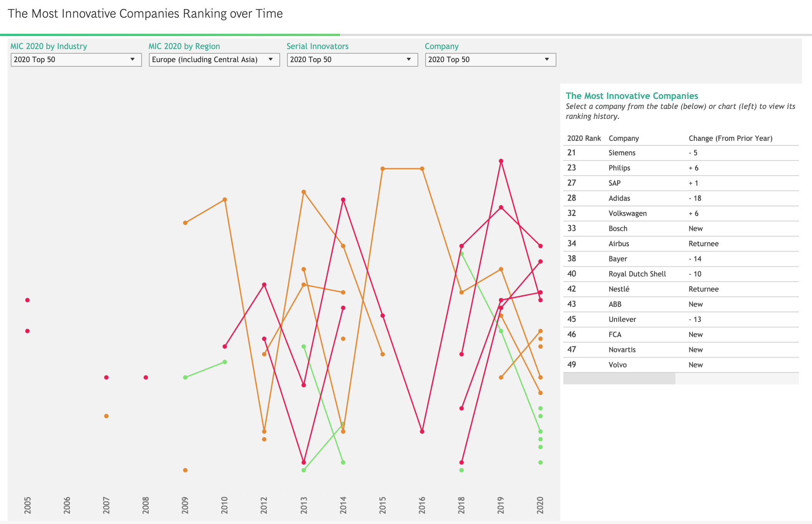The image size is (812, 524).
Task: Click the orange data point at 2015 peak
Action: (383, 169)
